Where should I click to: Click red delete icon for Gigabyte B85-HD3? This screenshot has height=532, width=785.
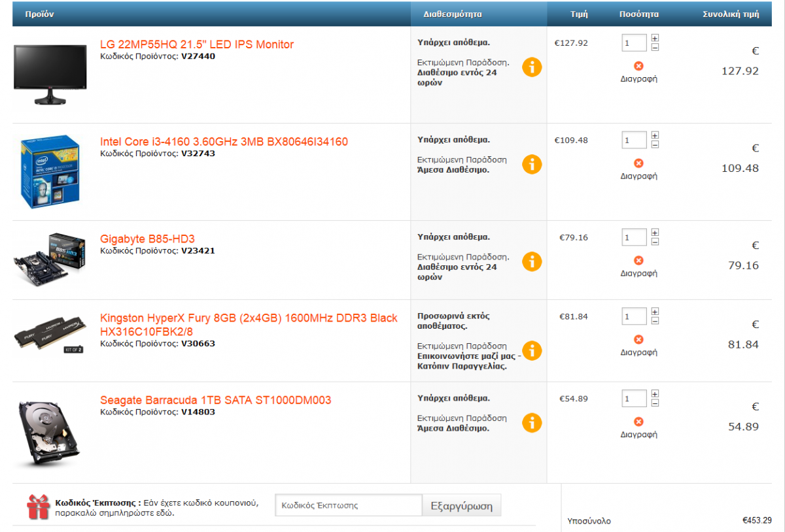pyautogui.click(x=639, y=260)
